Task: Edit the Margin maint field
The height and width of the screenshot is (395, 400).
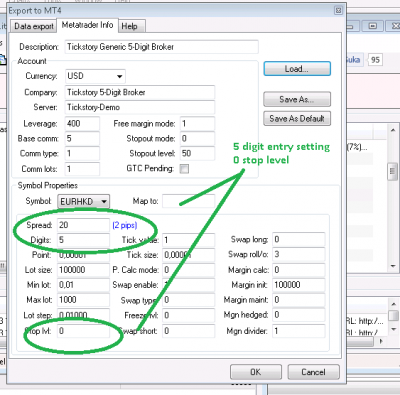Action: (x=299, y=300)
